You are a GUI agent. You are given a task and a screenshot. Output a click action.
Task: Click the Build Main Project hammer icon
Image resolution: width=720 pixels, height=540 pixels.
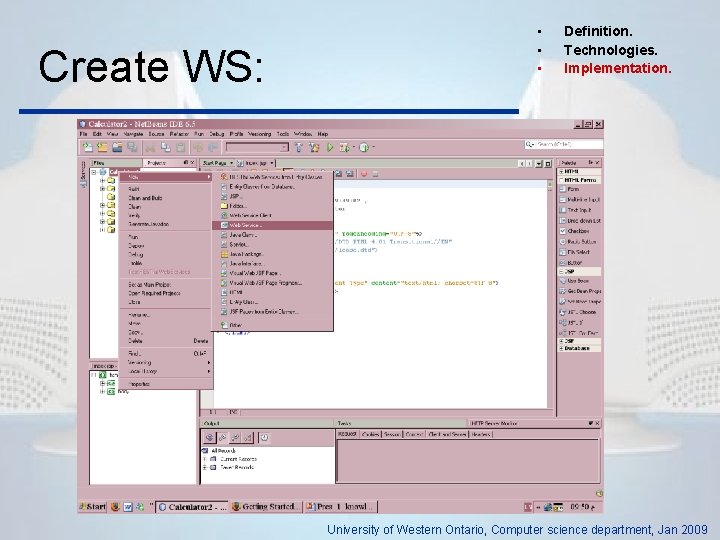click(299, 147)
